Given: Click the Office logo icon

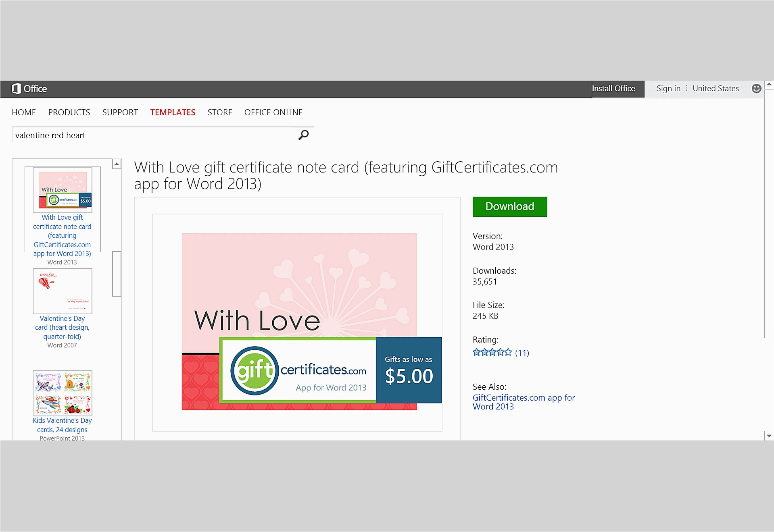Looking at the screenshot, I should [16, 89].
